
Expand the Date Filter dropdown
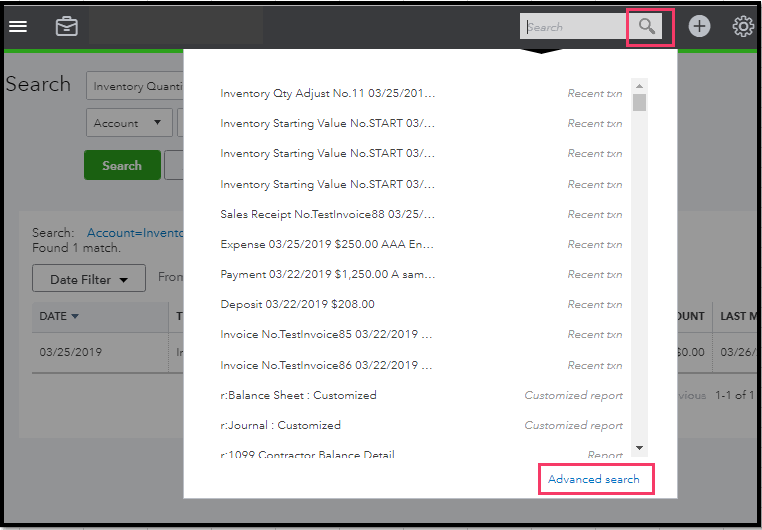[x=88, y=278]
